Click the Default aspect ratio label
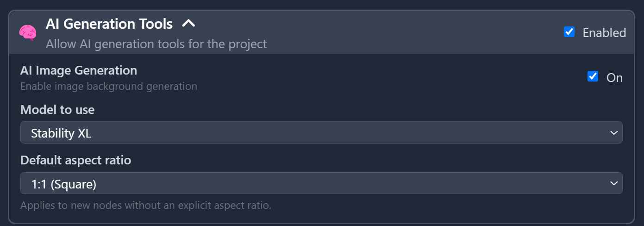This screenshot has height=226, width=644. point(76,160)
